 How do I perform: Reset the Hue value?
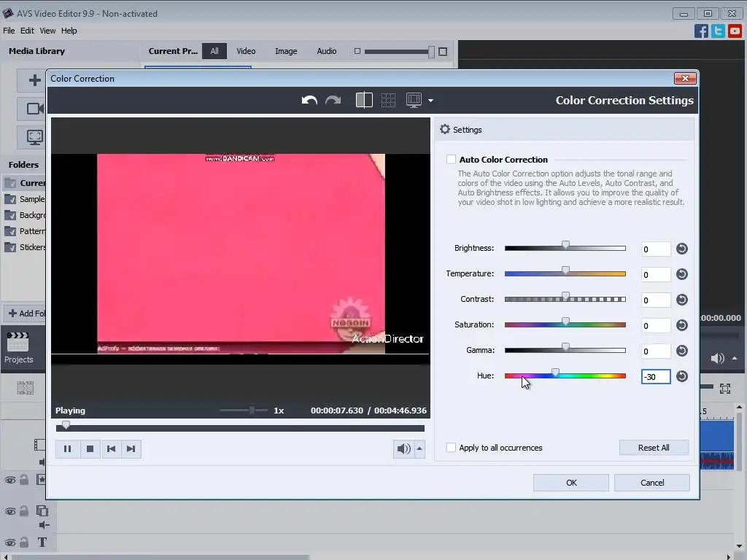click(682, 376)
